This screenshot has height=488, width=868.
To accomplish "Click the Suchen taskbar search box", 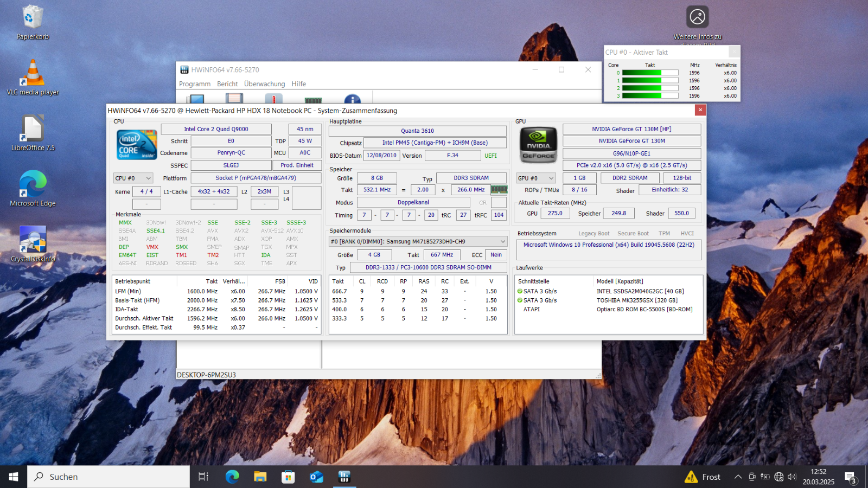I will pos(108,477).
